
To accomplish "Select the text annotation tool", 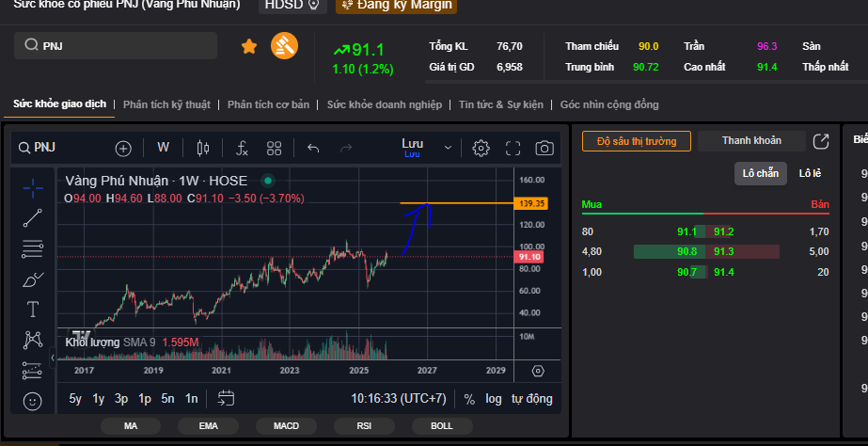I will [33, 309].
